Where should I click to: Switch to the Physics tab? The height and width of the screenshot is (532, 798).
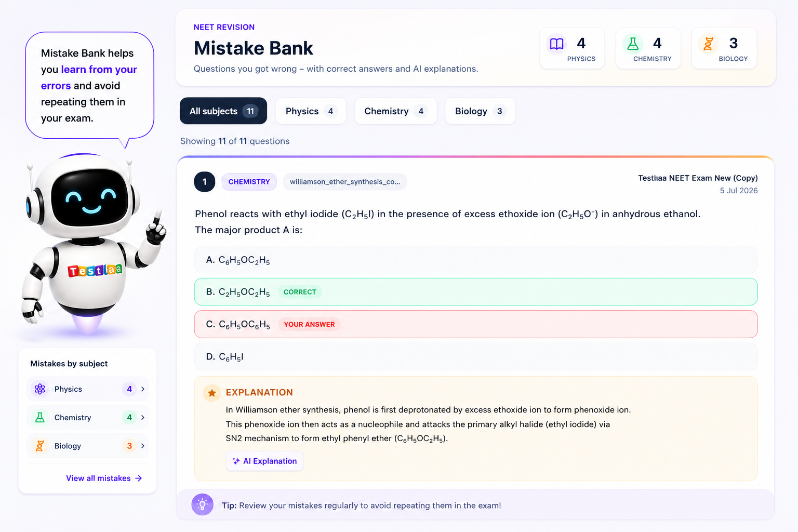point(311,111)
